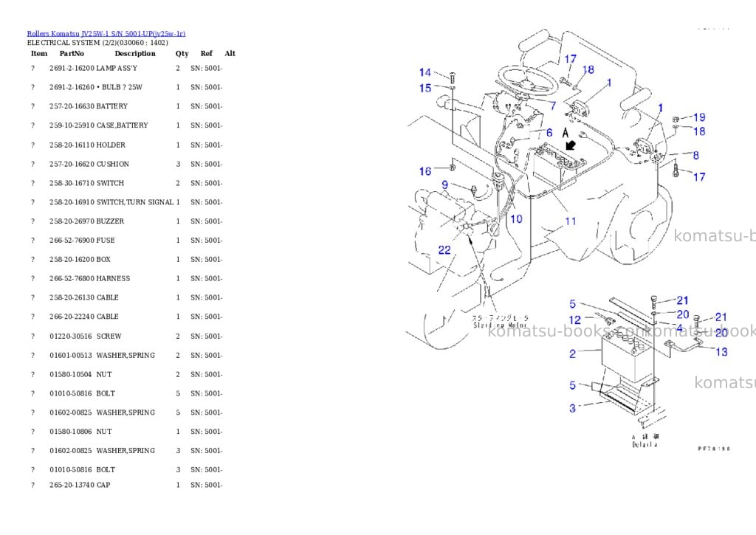Select 257-20-16620 CUSHION part
The image size is (756, 535).
click(x=126, y=164)
